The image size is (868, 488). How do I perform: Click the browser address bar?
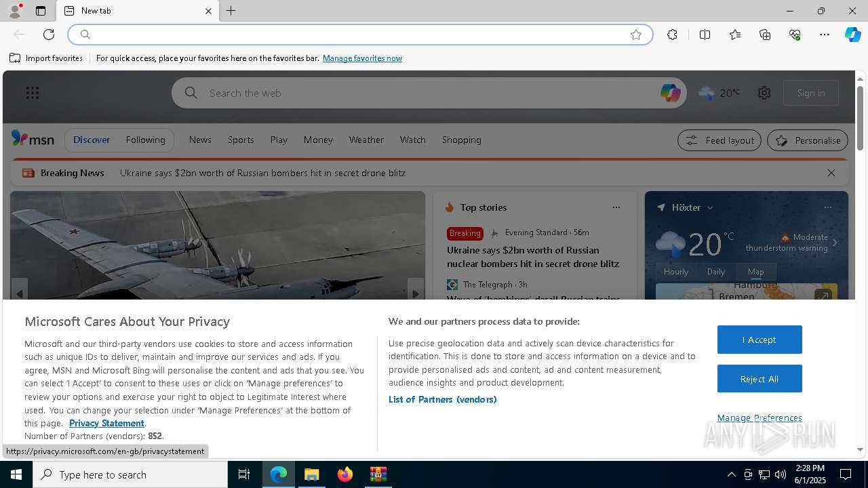pos(360,35)
